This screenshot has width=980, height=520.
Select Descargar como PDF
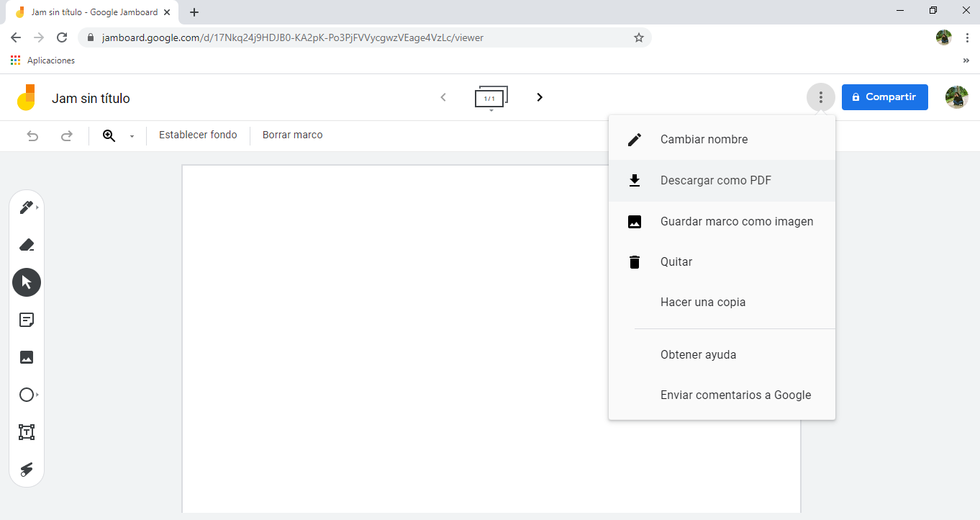tap(722, 181)
